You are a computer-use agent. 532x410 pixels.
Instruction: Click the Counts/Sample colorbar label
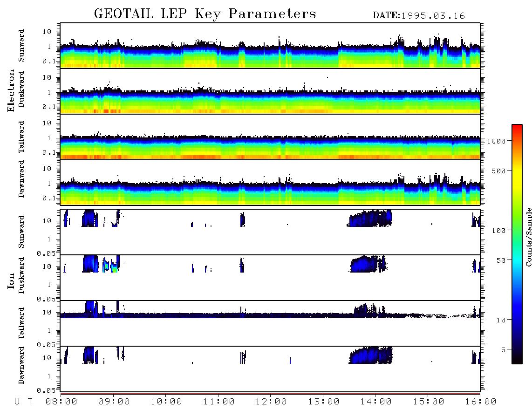[528, 237]
